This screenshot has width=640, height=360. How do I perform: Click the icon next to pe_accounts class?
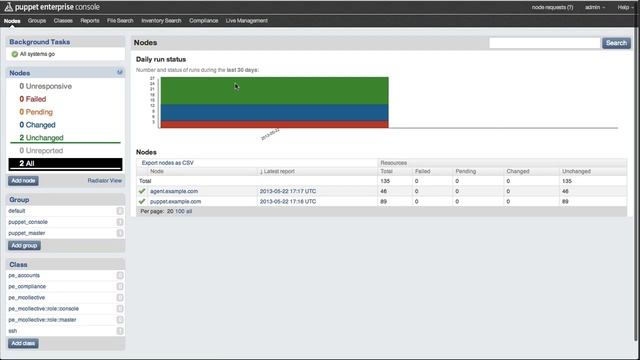tap(120, 276)
